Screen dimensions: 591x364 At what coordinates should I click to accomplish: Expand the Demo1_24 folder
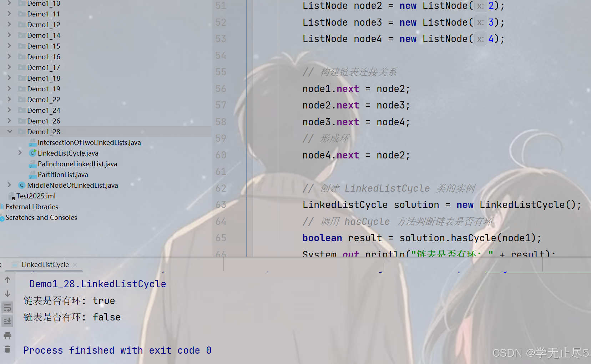(x=10, y=110)
